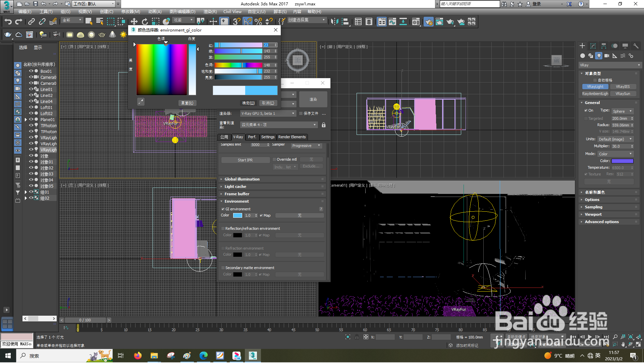This screenshot has width=644, height=363.
Task: Toggle the render lock-view padlock icon
Action: point(324,125)
